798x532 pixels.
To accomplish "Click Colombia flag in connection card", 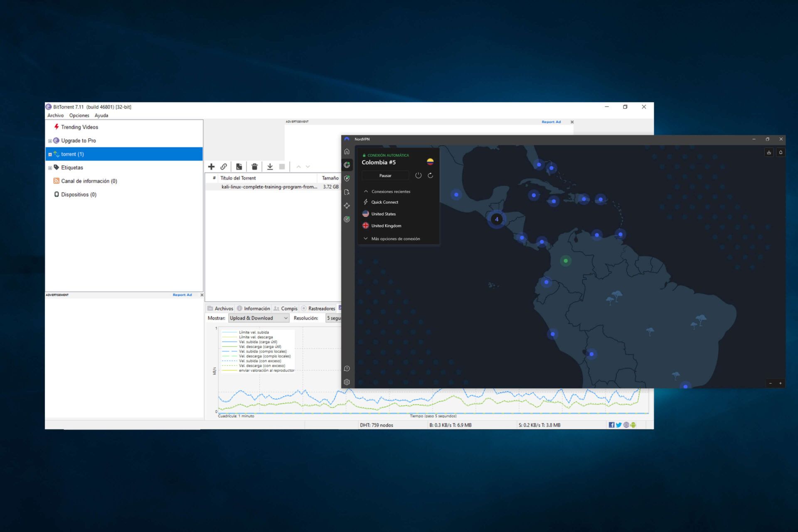I will tap(430, 162).
